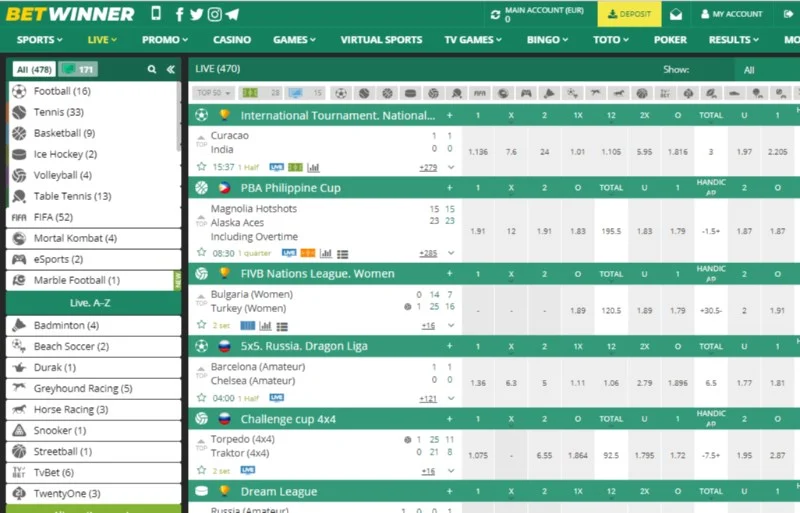This screenshot has width=800, height=513.
Task: Open statistics chart for Curacao vs India
Action: (313, 167)
